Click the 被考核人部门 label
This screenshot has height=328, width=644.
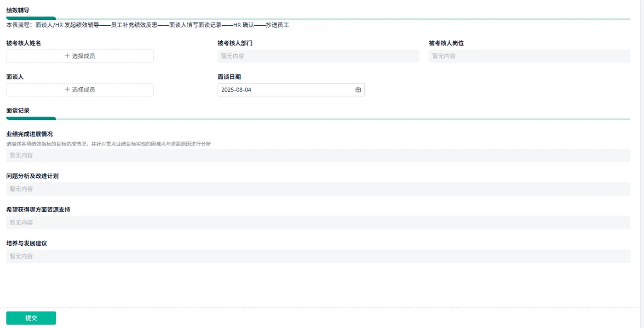(235, 43)
